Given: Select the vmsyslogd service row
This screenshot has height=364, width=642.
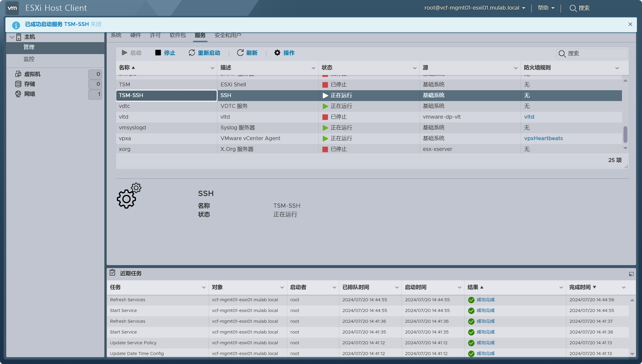Looking at the screenshot, I should click(x=369, y=128).
